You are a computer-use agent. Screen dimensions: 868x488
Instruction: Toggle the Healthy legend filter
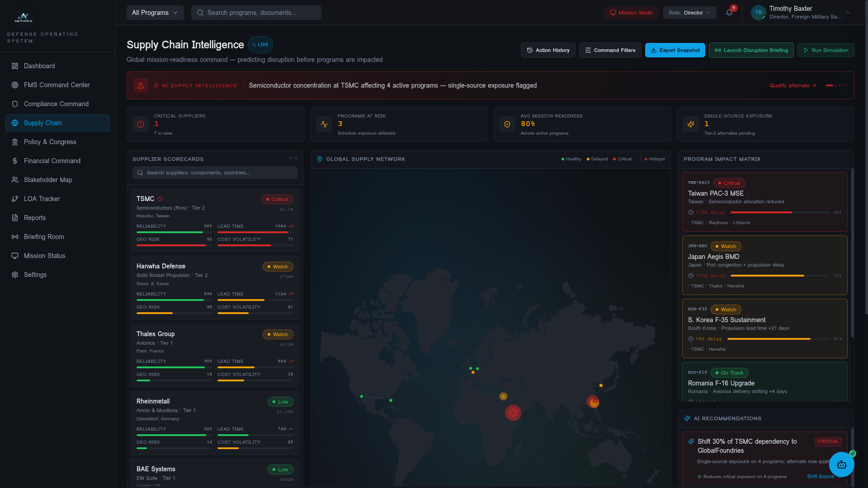coord(571,159)
